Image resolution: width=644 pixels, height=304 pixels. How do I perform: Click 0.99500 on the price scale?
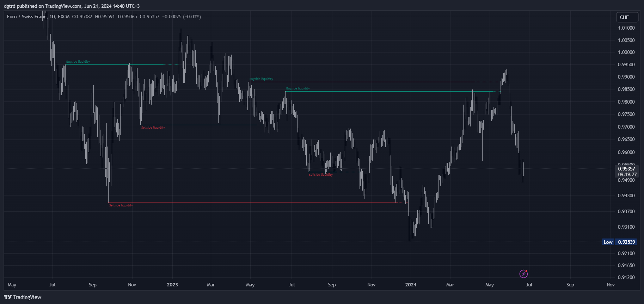(626, 64)
